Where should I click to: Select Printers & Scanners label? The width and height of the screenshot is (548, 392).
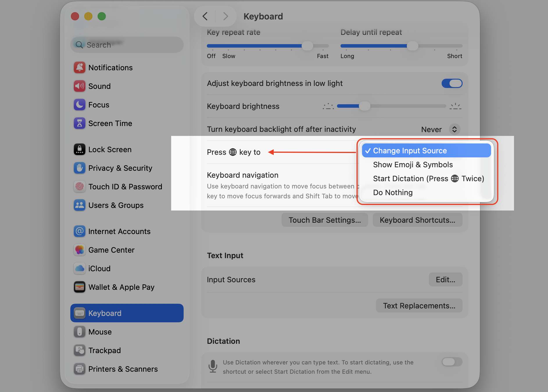click(x=123, y=369)
